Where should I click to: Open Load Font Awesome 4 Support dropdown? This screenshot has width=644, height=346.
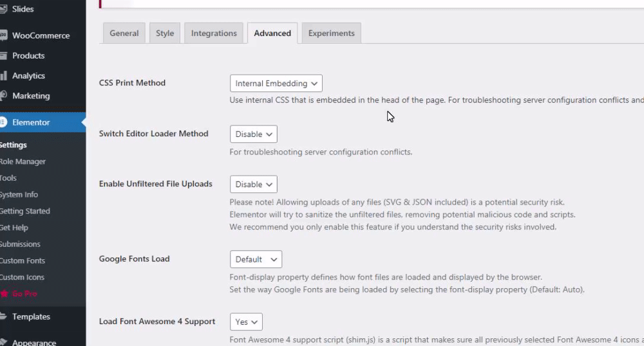[x=246, y=322]
